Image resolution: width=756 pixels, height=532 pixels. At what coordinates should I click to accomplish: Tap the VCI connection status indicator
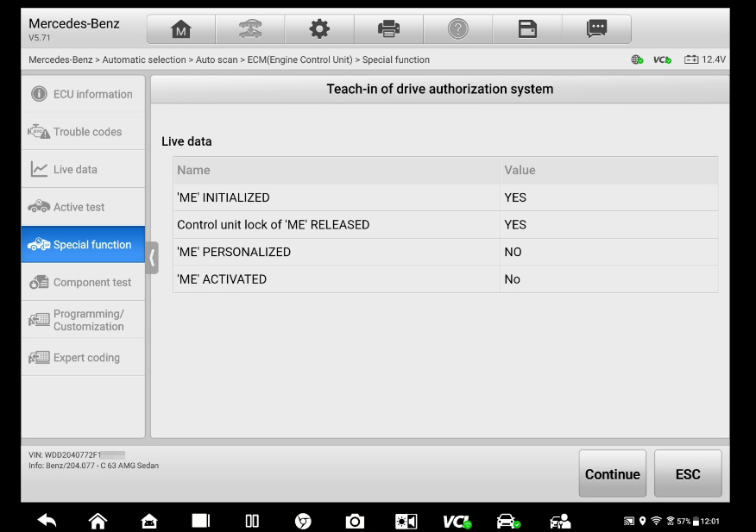[662, 59]
